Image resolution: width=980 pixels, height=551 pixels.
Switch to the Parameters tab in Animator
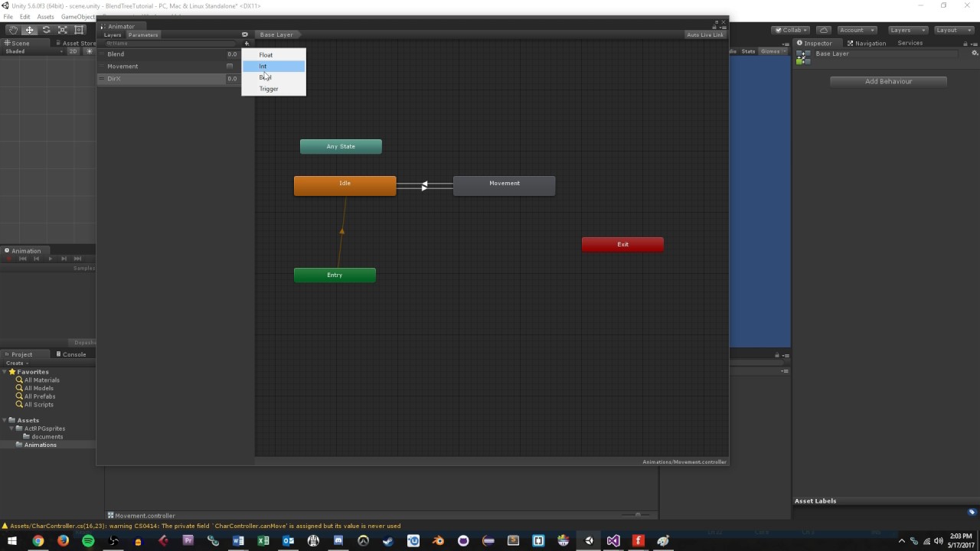point(142,34)
